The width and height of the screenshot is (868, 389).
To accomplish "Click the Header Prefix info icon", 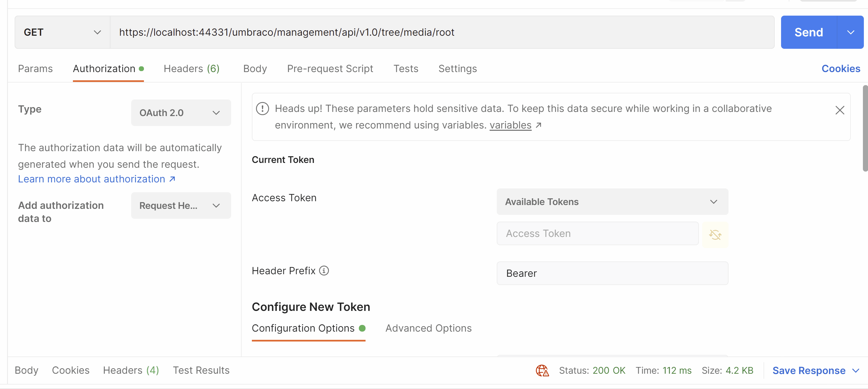I will 324,271.
